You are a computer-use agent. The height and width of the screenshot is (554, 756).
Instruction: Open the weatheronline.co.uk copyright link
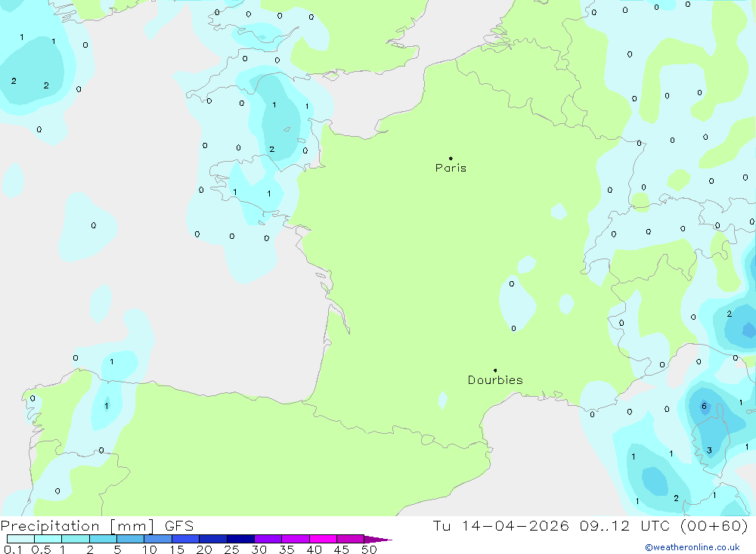coord(692,547)
